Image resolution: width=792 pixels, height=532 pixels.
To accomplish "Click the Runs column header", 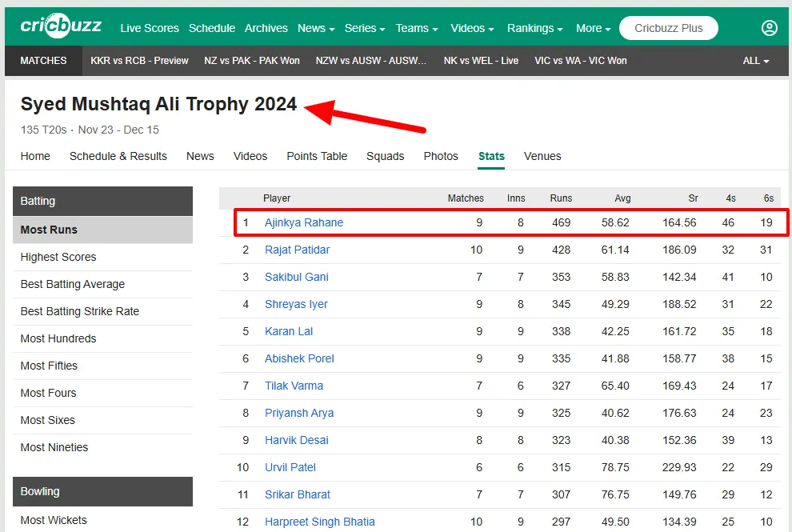I will click(x=561, y=198).
